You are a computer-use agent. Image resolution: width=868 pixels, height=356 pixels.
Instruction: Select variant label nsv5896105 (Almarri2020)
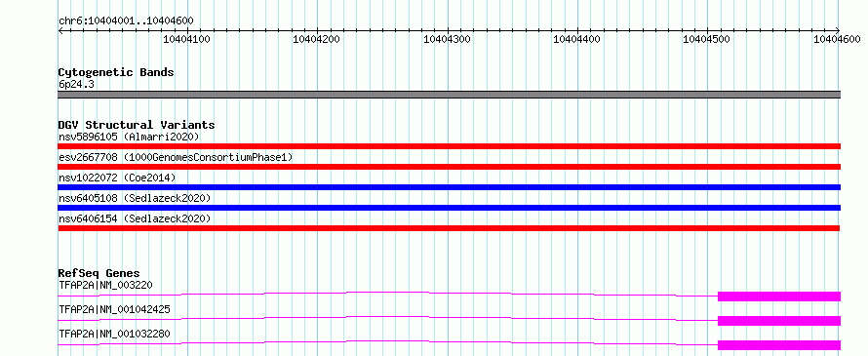[129, 137]
